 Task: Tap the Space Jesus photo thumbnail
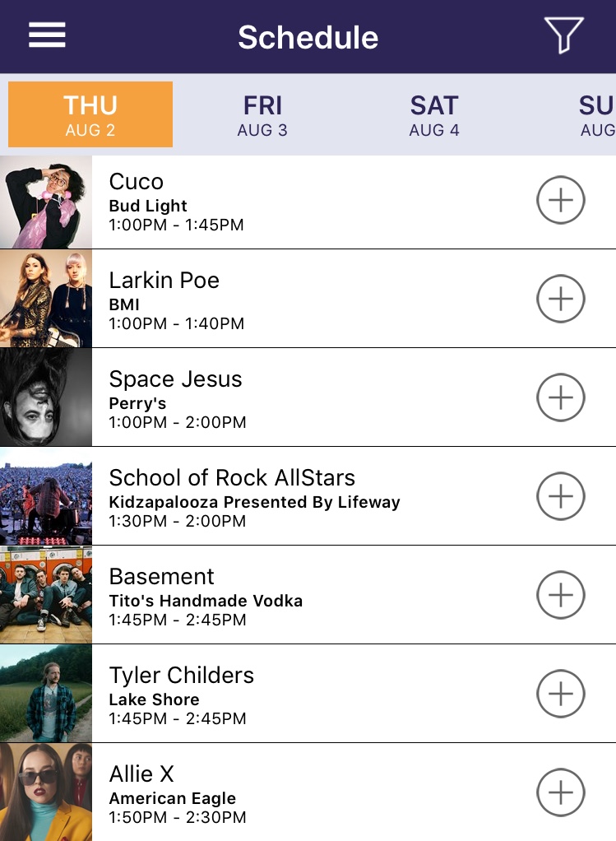(46, 397)
